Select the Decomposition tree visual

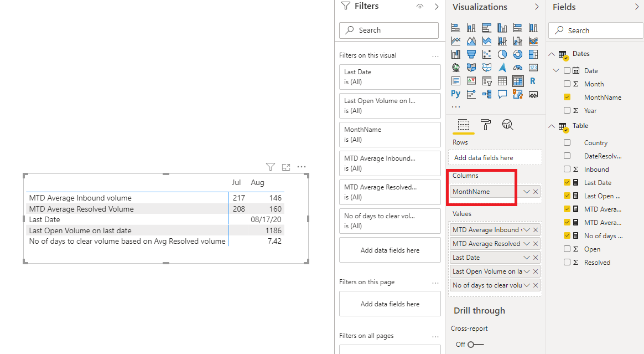tap(487, 94)
